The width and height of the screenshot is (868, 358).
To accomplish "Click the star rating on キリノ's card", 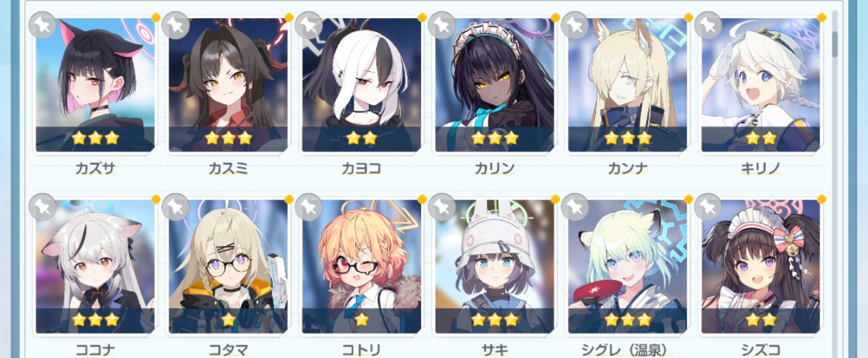I will click(760, 137).
